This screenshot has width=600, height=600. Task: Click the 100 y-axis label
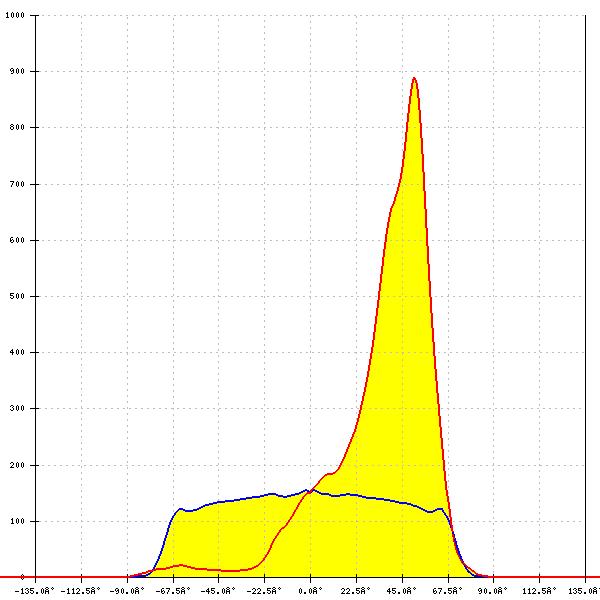point(17,521)
